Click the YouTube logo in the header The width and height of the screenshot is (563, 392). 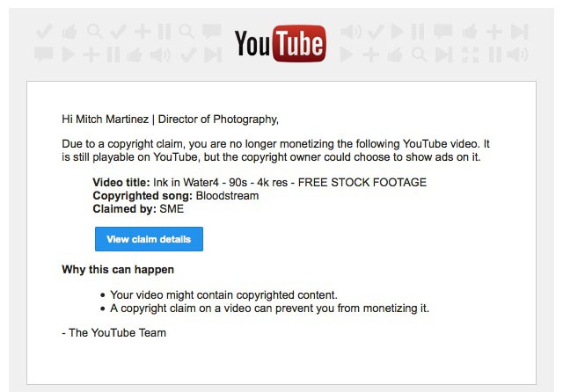coord(280,43)
